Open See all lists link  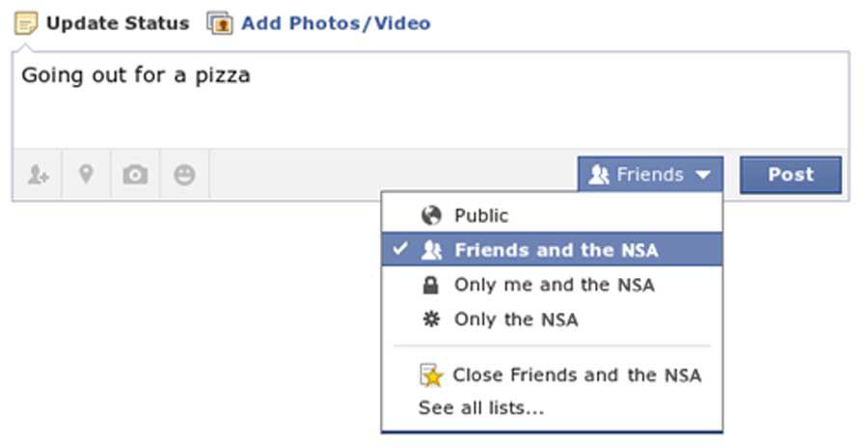tap(481, 408)
